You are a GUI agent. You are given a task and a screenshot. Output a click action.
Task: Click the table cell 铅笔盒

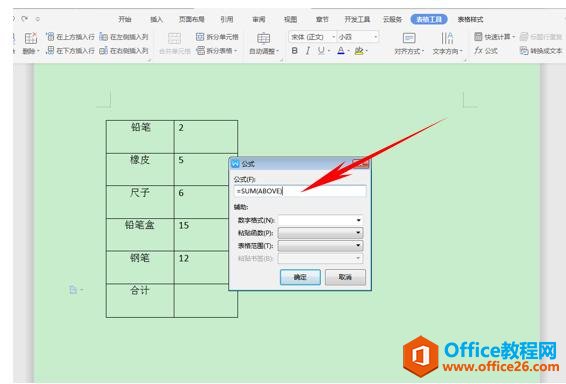click(140, 235)
